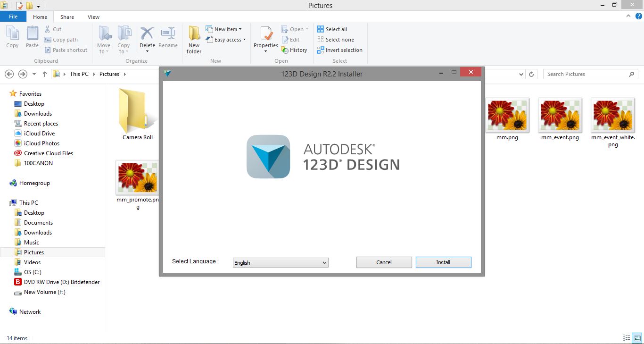
Task: Click the Open command in the ribbon
Action: click(295, 29)
